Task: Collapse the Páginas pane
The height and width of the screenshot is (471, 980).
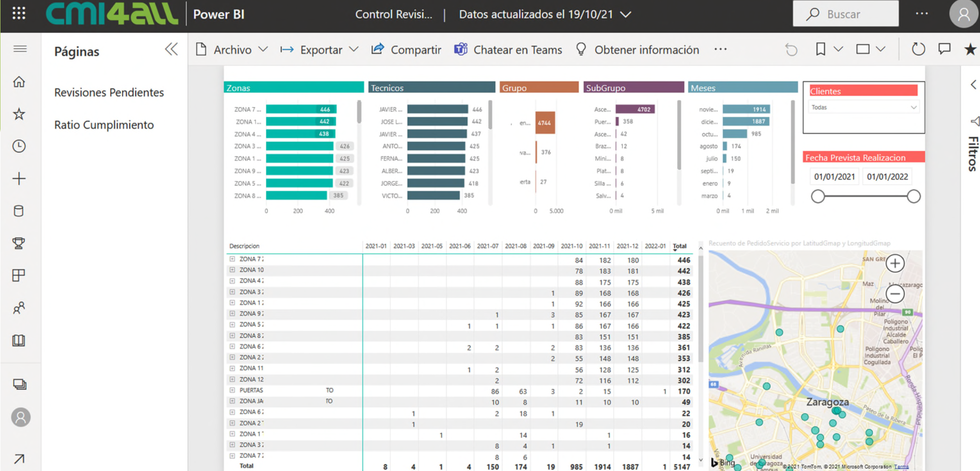Action: [171, 49]
